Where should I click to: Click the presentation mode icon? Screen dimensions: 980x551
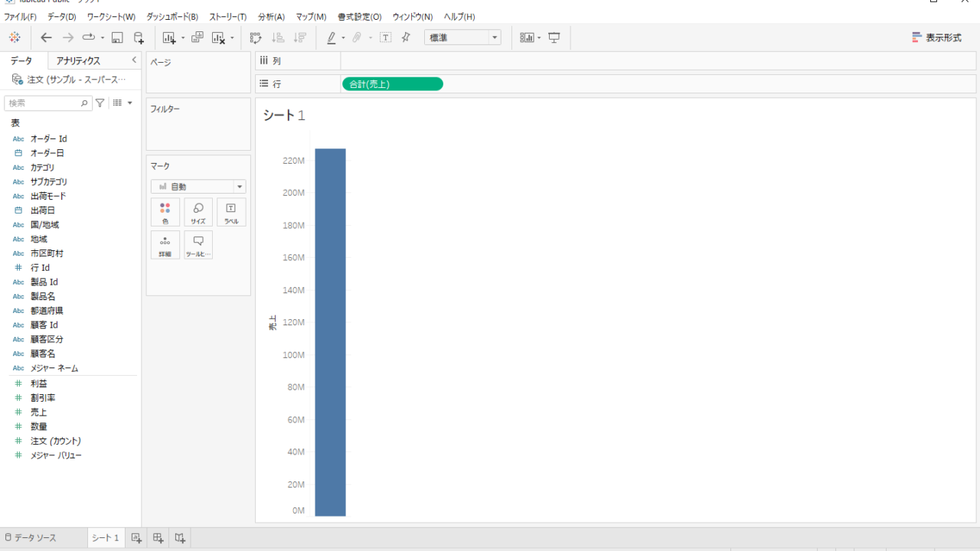[554, 37]
